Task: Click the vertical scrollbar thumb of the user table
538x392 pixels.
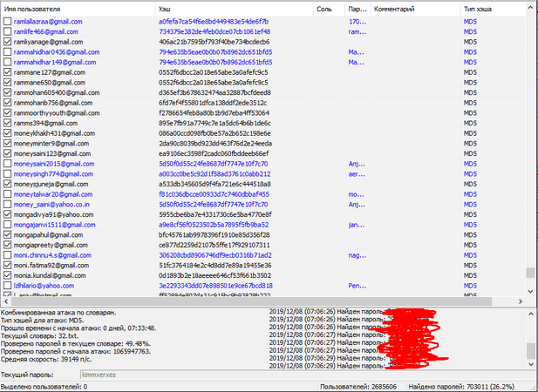Action: pos(530,273)
